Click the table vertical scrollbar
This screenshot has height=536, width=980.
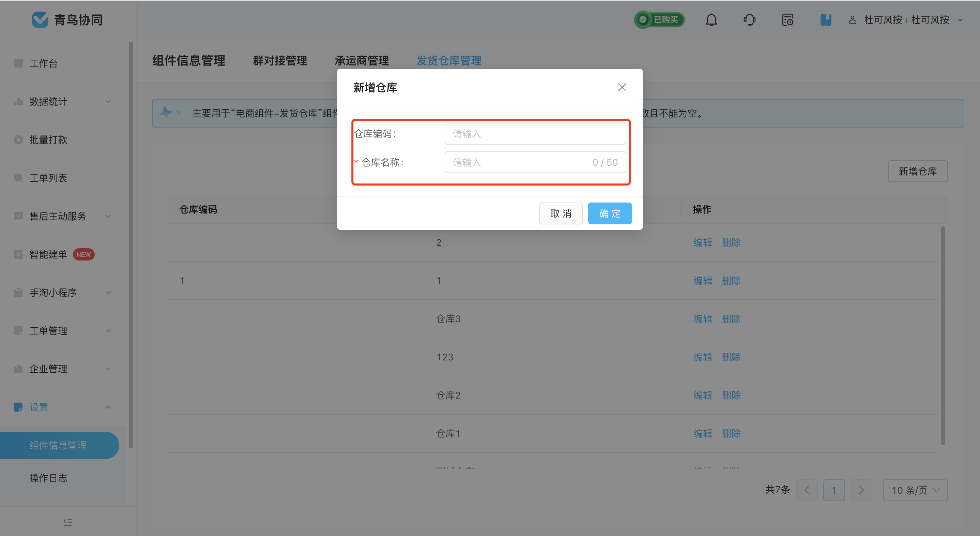pyautogui.click(x=943, y=336)
